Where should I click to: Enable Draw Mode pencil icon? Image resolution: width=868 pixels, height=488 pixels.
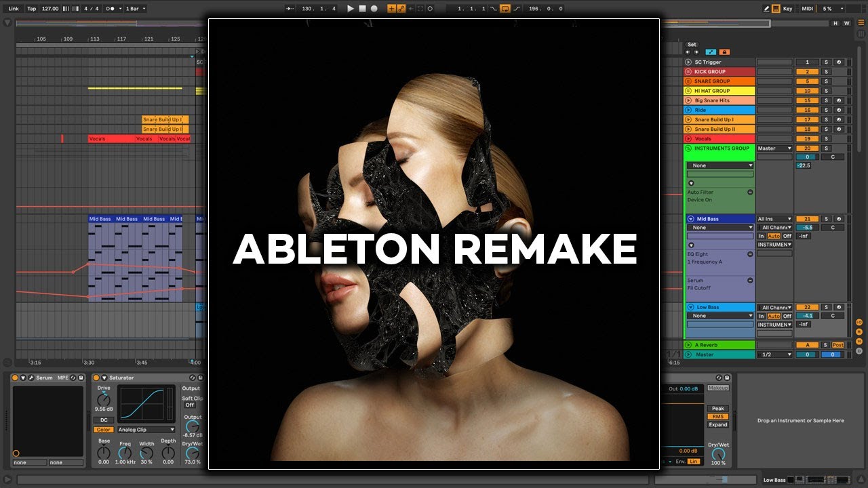click(x=766, y=9)
